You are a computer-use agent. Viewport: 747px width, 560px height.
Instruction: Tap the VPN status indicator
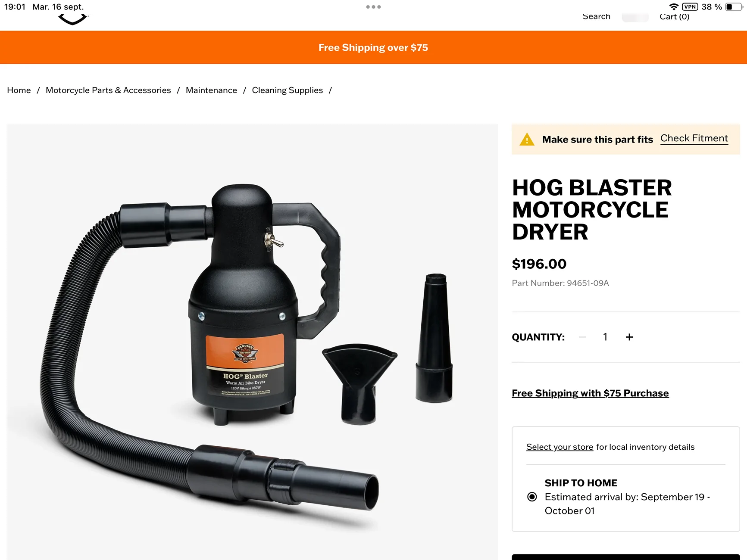690,7
